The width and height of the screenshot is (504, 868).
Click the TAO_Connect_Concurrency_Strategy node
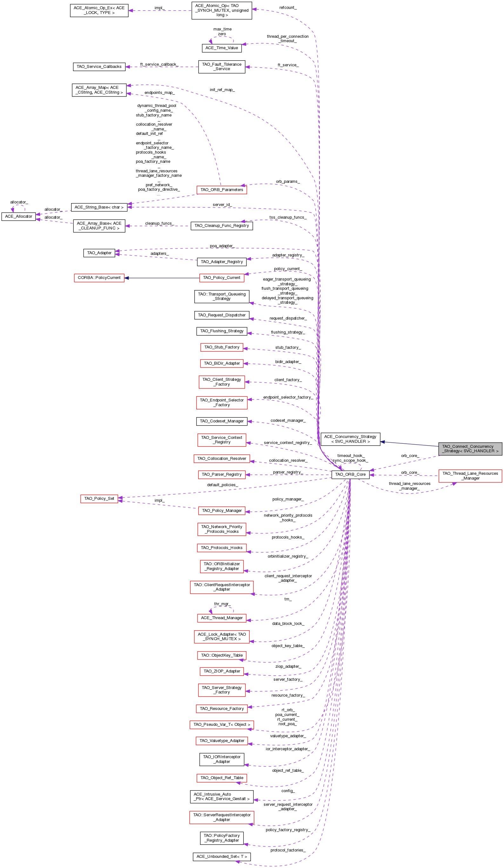[470, 448]
